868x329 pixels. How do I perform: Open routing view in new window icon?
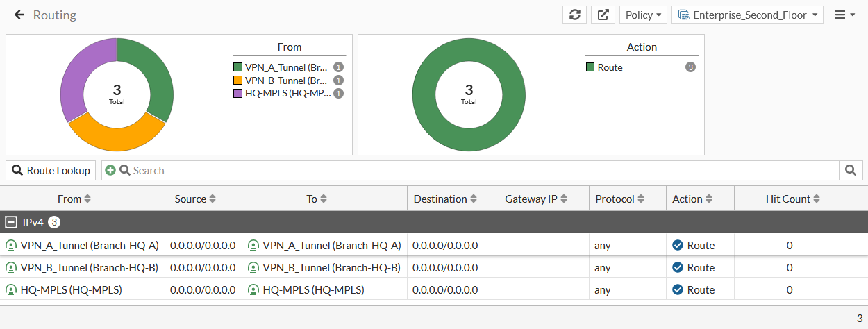pyautogui.click(x=603, y=15)
